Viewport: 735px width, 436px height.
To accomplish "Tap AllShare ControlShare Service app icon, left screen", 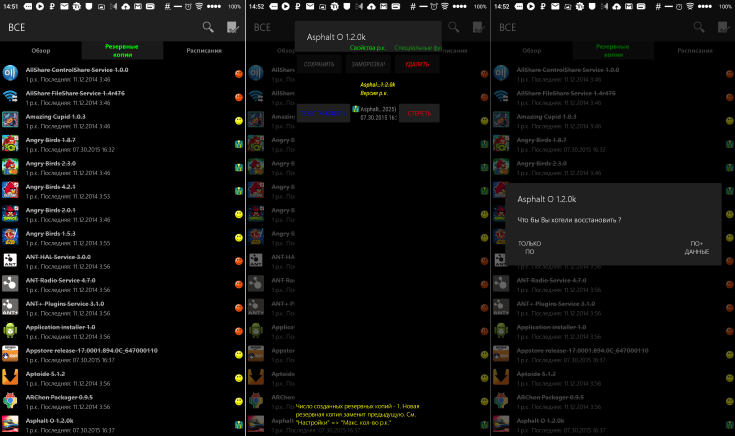I will (10, 73).
